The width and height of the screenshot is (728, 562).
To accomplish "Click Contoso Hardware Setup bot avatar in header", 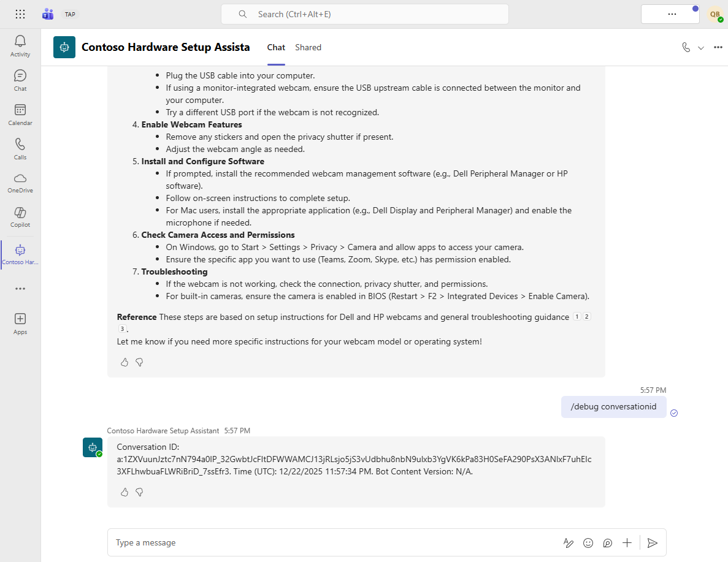I will (64, 47).
